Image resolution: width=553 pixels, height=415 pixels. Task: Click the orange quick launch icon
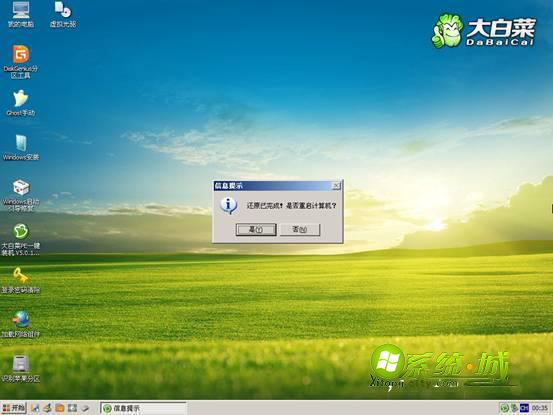click(60, 408)
